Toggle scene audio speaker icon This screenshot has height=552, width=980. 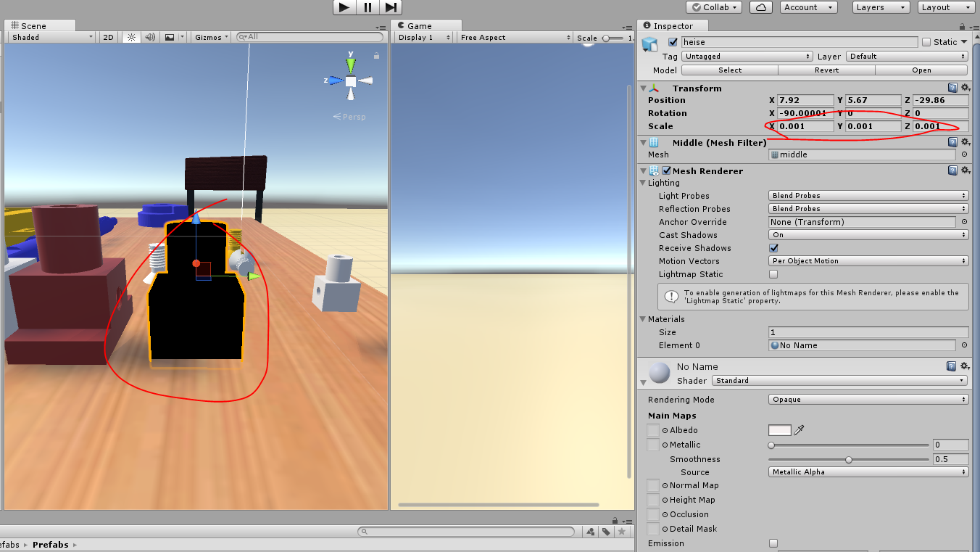150,37
